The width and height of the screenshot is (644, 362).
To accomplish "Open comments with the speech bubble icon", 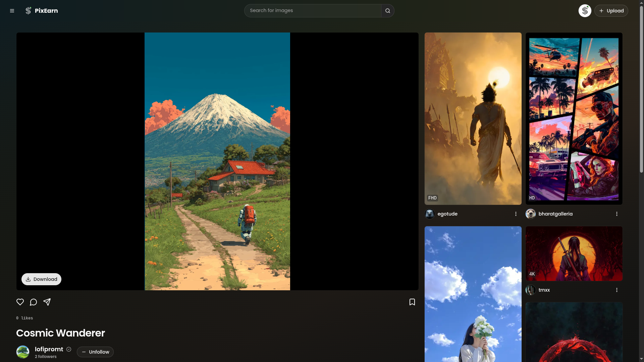I will click(x=33, y=302).
